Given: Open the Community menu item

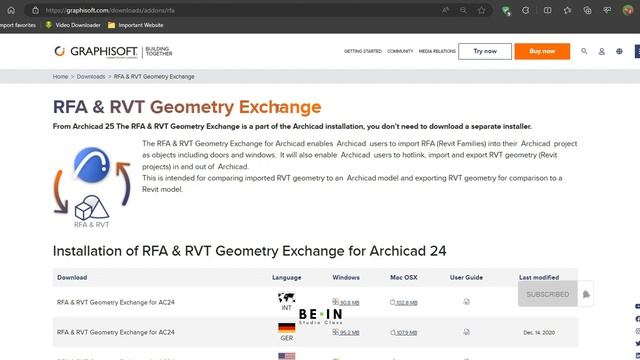Looking at the screenshot, I should pos(400,51).
